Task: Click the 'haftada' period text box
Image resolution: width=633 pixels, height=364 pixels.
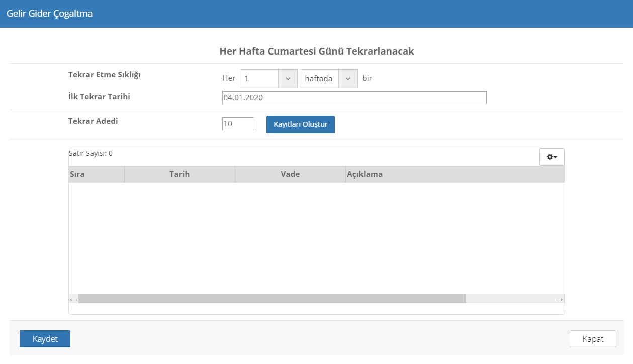Action: pyautogui.click(x=319, y=79)
